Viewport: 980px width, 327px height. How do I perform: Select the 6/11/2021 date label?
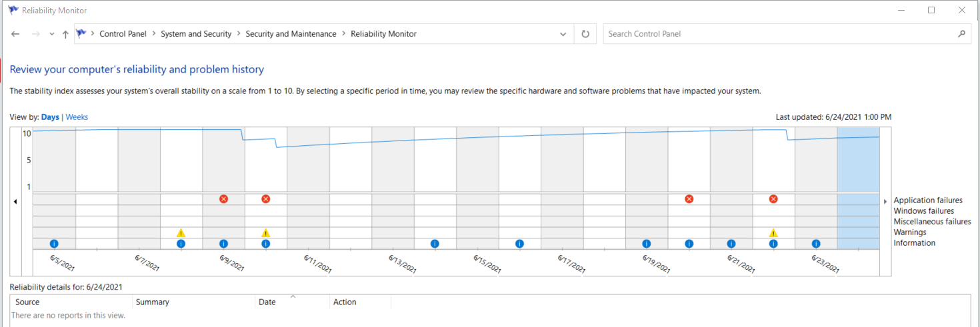318,264
